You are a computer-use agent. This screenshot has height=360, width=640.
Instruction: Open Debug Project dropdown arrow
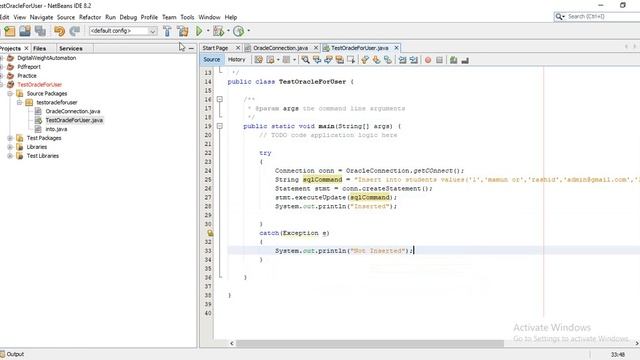[x=228, y=31]
